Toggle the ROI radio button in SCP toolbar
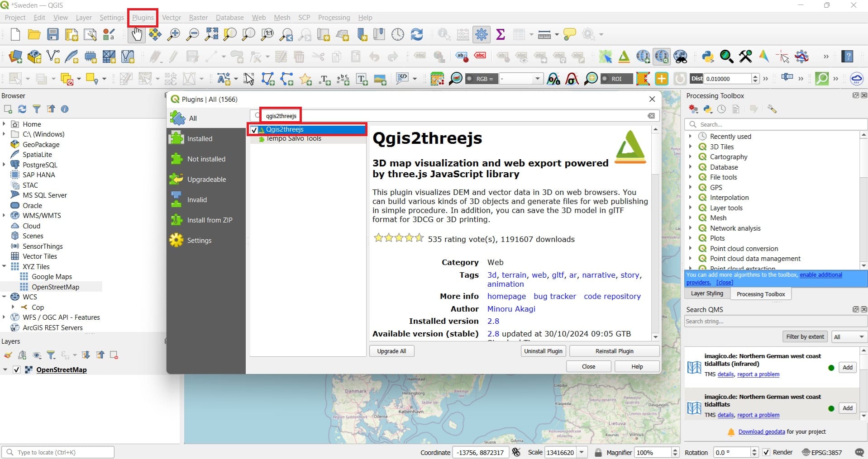Screen dimensions: 868x459 pyautogui.click(x=604, y=79)
